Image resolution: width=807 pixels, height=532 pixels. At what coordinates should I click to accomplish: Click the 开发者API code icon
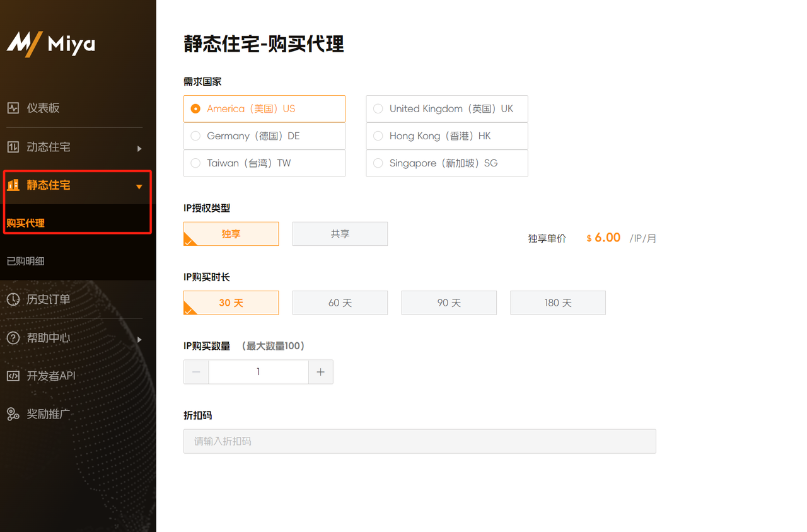(13, 376)
